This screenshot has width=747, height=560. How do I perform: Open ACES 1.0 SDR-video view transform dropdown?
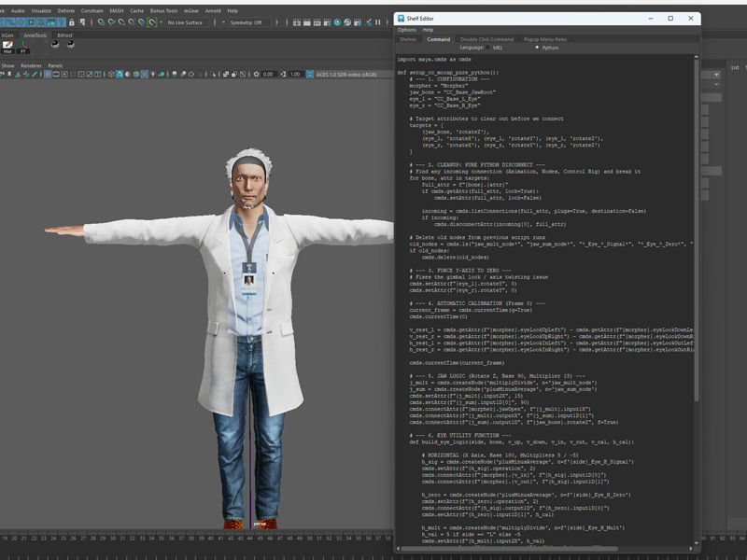tap(355, 75)
